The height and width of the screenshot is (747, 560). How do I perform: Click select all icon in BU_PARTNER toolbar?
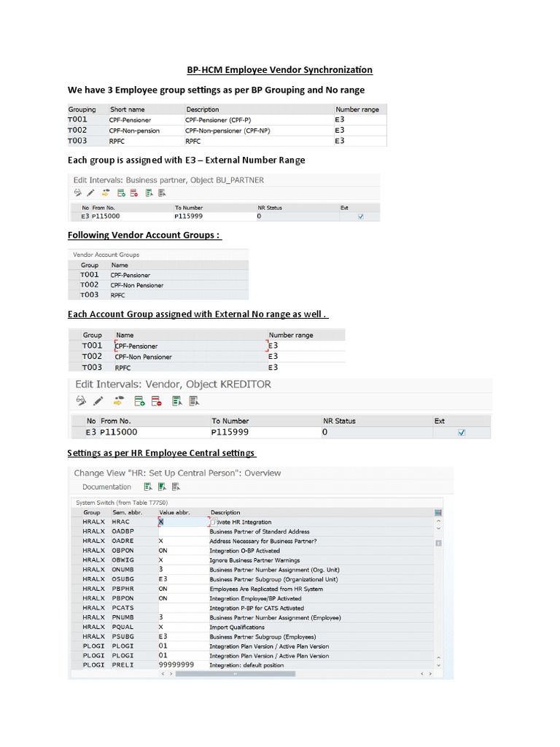coord(149,193)
